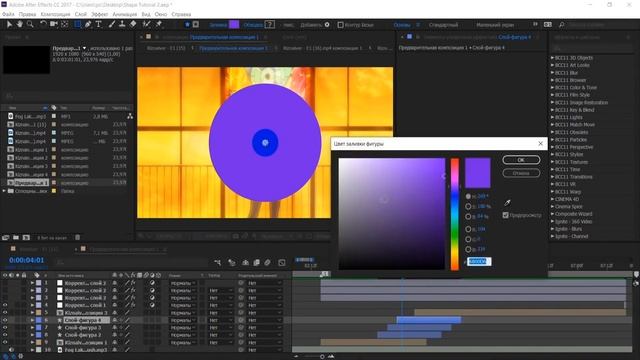Select the Eraser tool
The width and height of the screenshot is (640, 360).
tap(133, 24)
